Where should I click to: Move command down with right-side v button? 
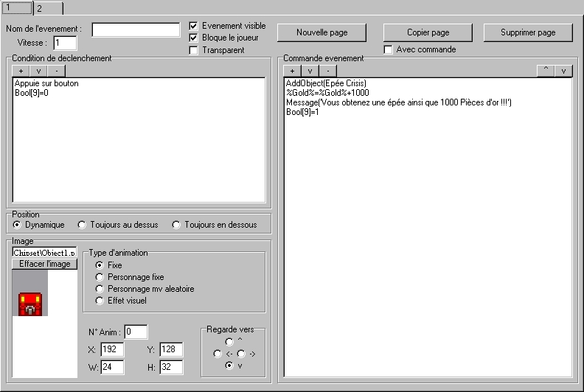(563, 71)
